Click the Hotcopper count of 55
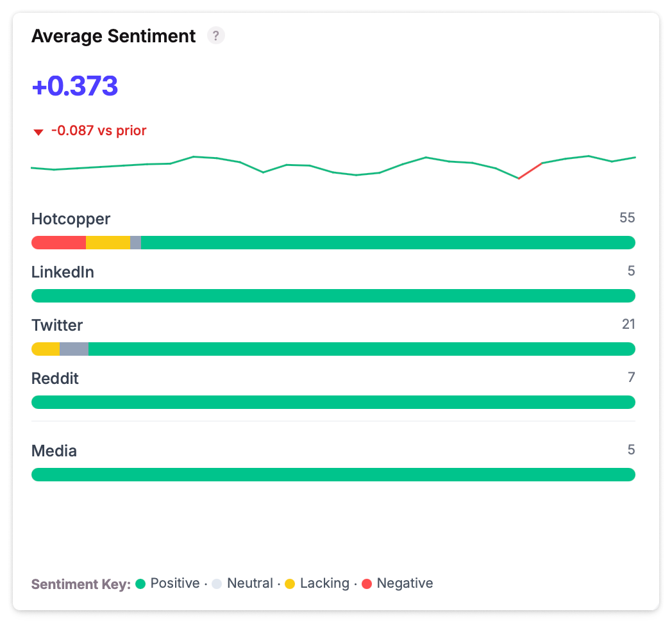 click(626, 218)
